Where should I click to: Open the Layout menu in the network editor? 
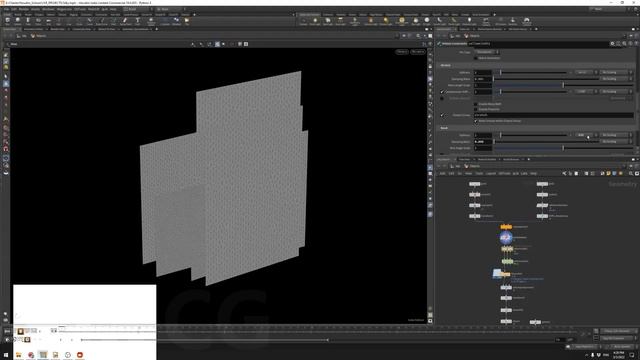click(x=491, y=173)
